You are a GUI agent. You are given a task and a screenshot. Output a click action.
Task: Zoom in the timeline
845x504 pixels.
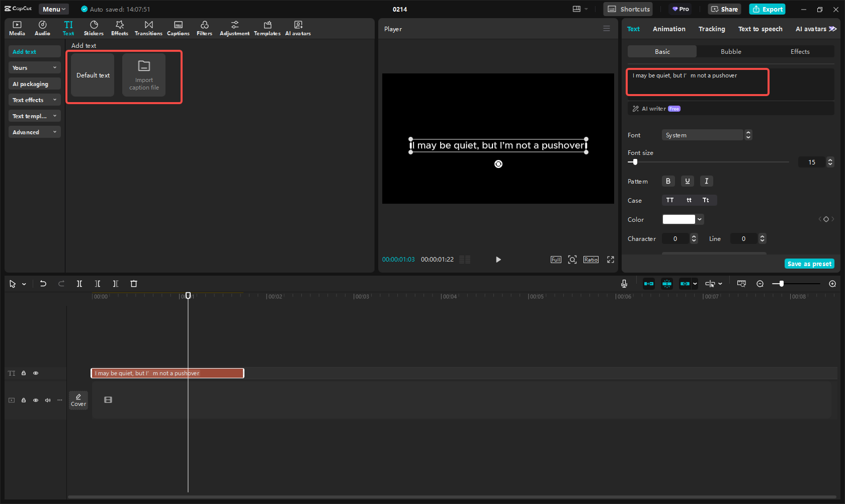(x=832, y=284)
